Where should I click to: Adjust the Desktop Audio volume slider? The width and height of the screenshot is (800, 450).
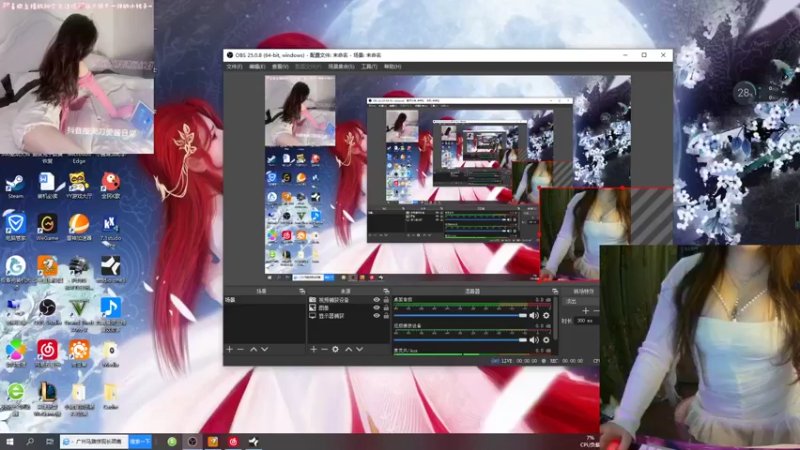460,315
